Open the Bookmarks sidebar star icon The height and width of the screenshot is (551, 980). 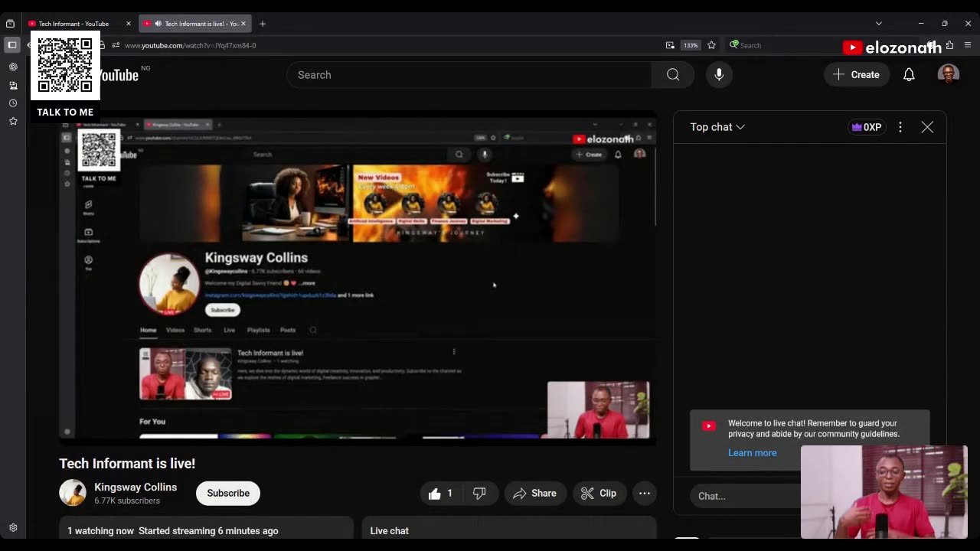click(13, 121)
